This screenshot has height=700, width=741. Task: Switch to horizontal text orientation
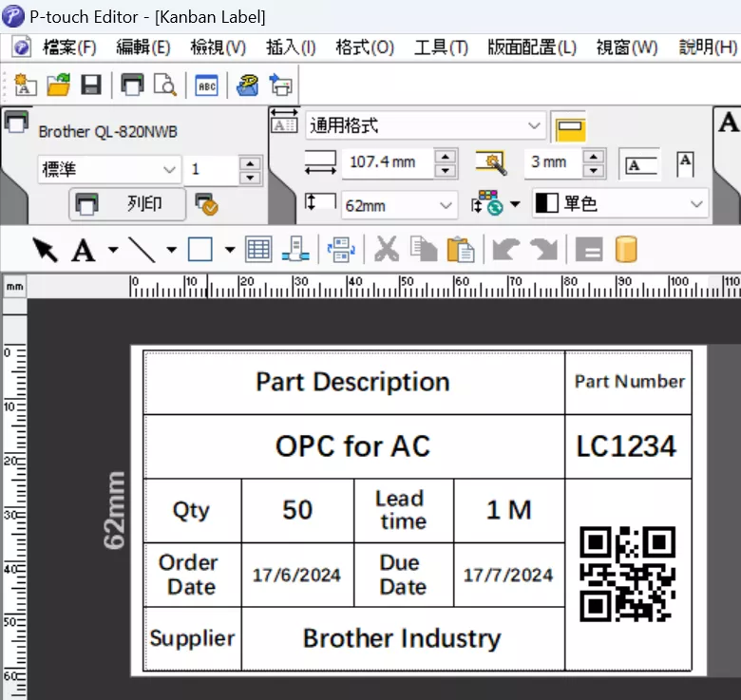(x=641, y=164)
